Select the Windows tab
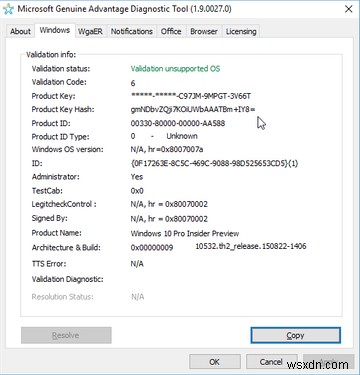Viewport: 360px width, 375px height. pos(55,30)
